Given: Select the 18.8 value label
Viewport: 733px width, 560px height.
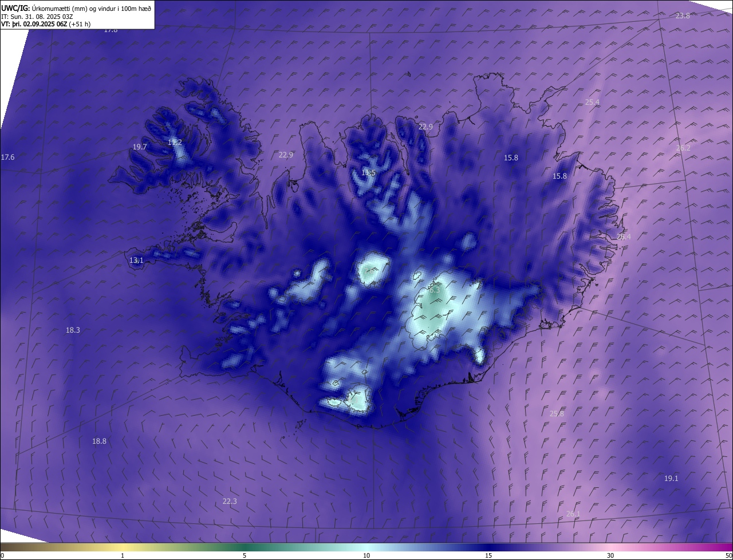Looking at the screenshot, I should click(99, 441).
